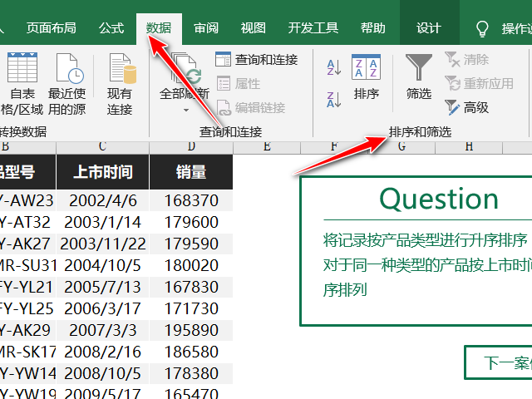Image resolution: width=532 pixels, height=399 pixels.
Task: Select the model cell MR-SU31
Action: (27, 266)
